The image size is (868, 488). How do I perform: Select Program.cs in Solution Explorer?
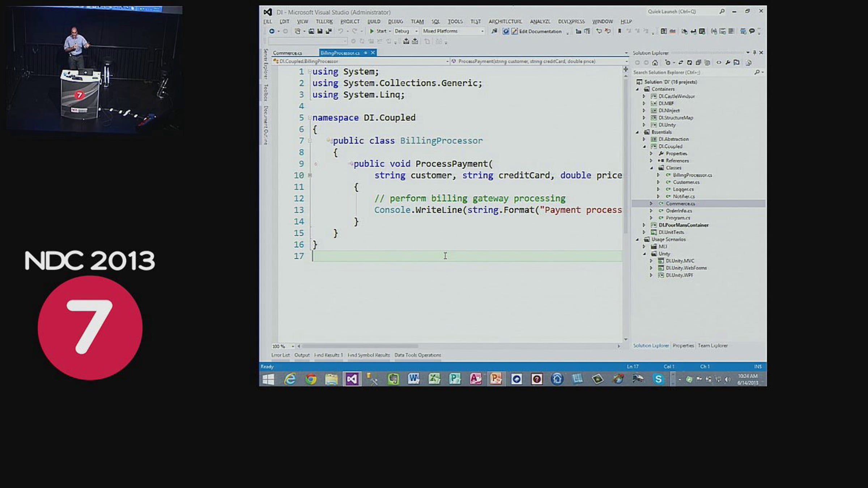[x=678, y=218]
